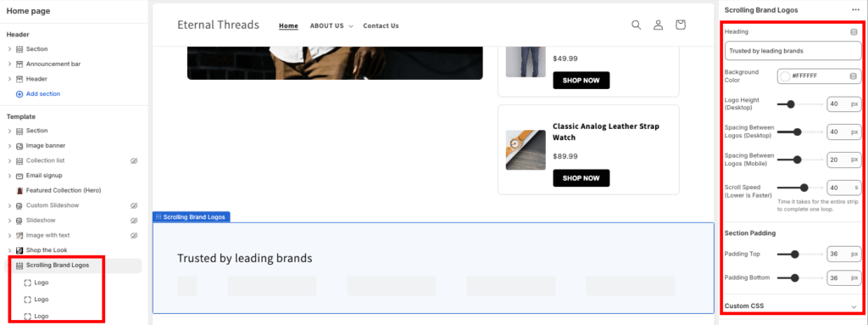Click the Announcement bar section icon
The height and width of the screenshot is (325, 868).
point(19,64)
